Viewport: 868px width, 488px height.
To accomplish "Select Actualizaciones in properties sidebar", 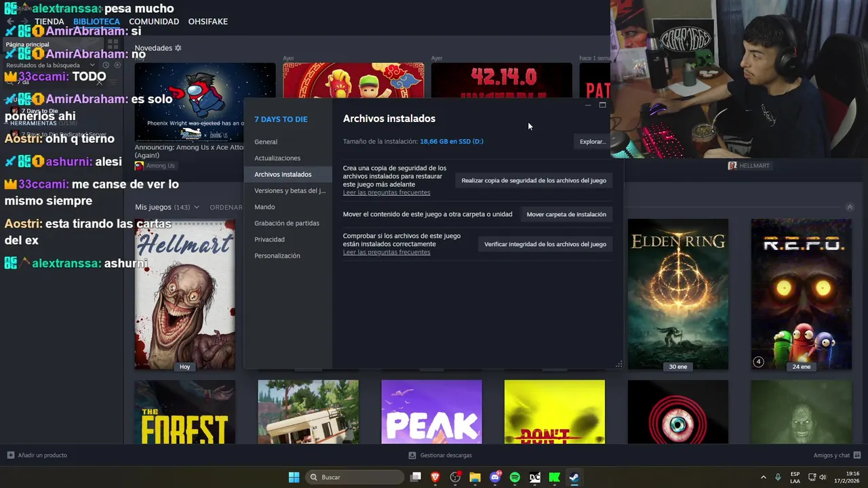I will click(277, 158).
